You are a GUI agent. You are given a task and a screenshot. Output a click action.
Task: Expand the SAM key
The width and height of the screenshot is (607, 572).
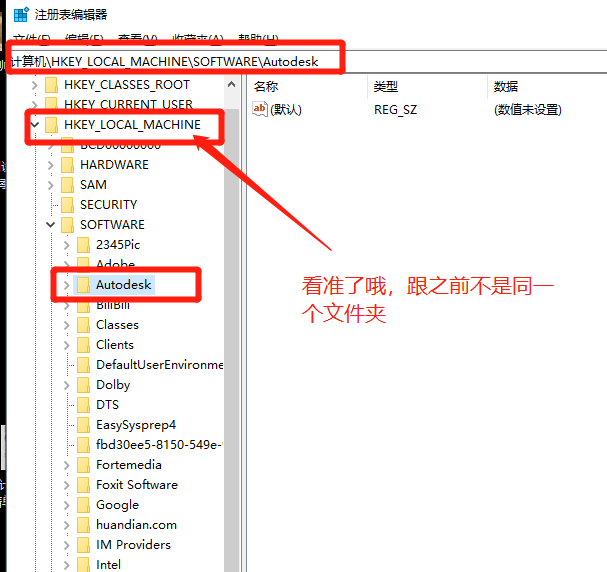click(x=51, y=185)
